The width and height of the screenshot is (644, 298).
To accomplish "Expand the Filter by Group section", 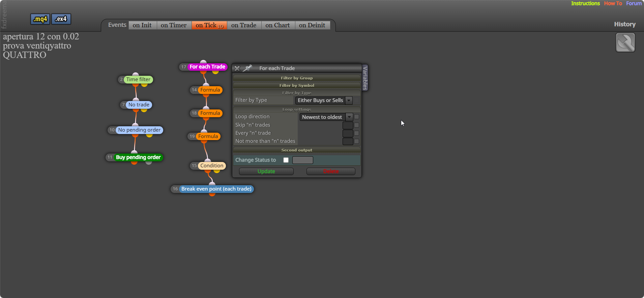I will 297,78.
